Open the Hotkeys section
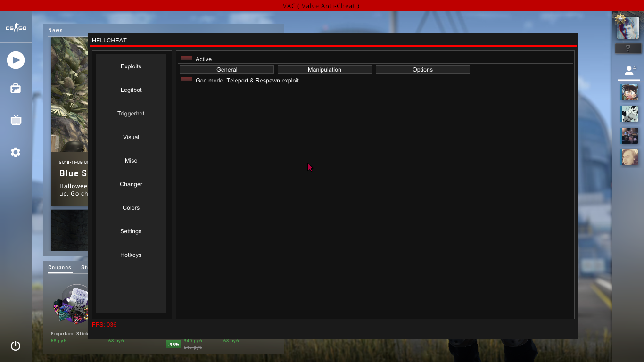 tap(131, 255)
